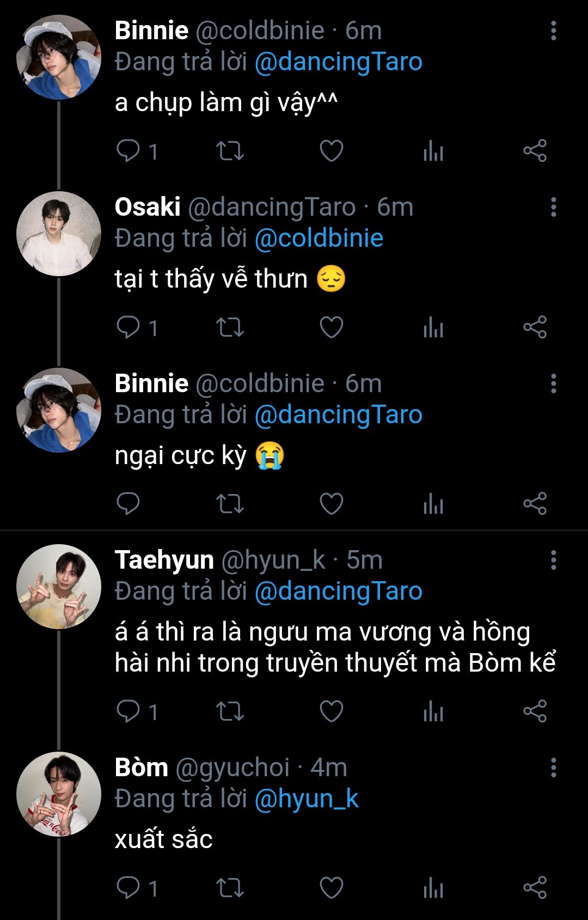Image resolution: width=588 pixels, height=920 pixels.
Task: Open more options menu on Bòm's tweet
Action: pyautogui.click(x=553, y=767)
